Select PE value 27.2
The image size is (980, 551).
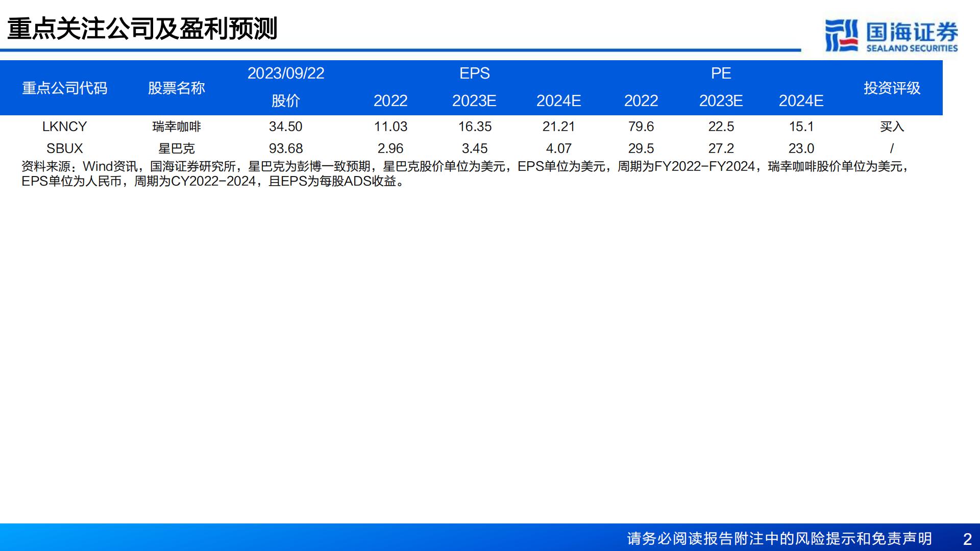click(721, 148)
